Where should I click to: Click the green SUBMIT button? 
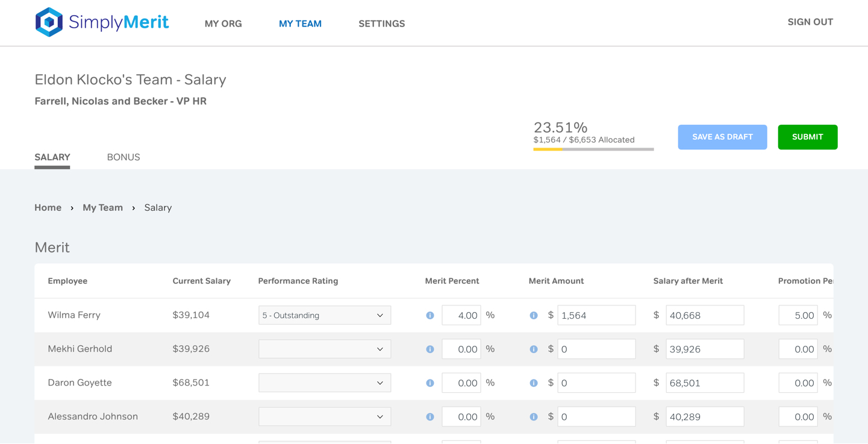point(808,137)
